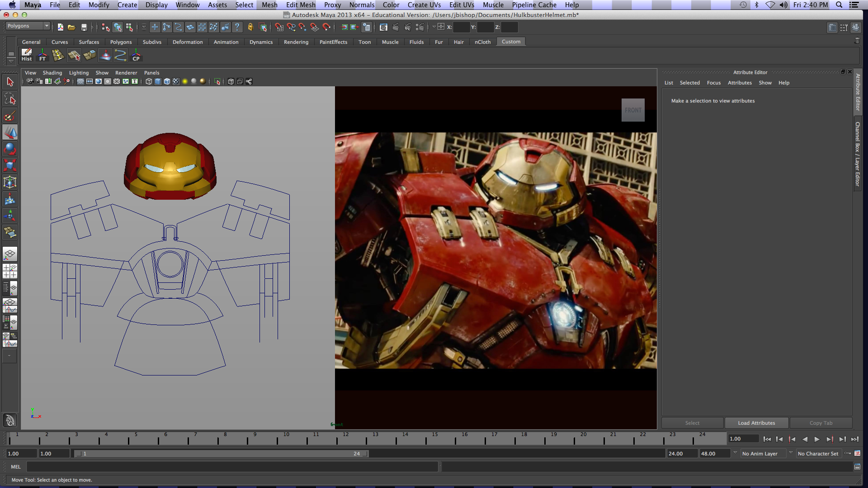Select the Show Manipulator tool
This screenshot has height=488, width=868.
[10, 216]
